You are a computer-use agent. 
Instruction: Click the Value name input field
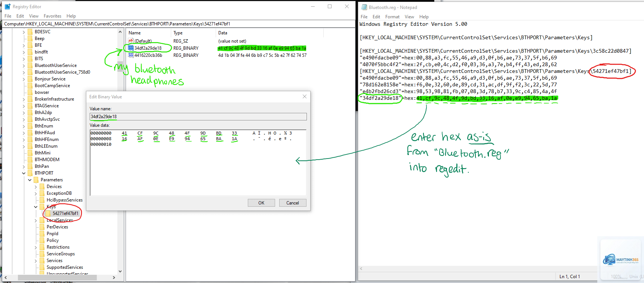[x=198, y=117]
